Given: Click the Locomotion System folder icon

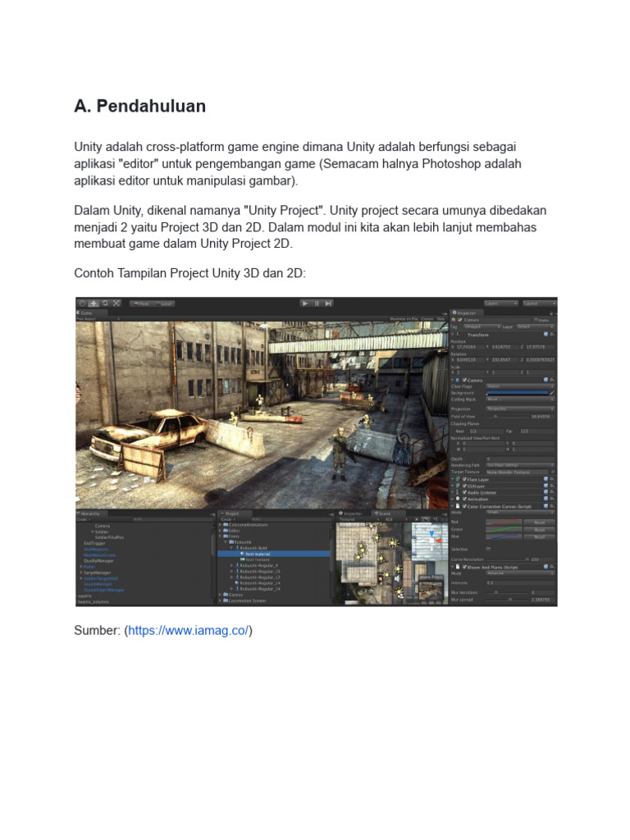Looking at the screenshot, I should tap(226, 600).
